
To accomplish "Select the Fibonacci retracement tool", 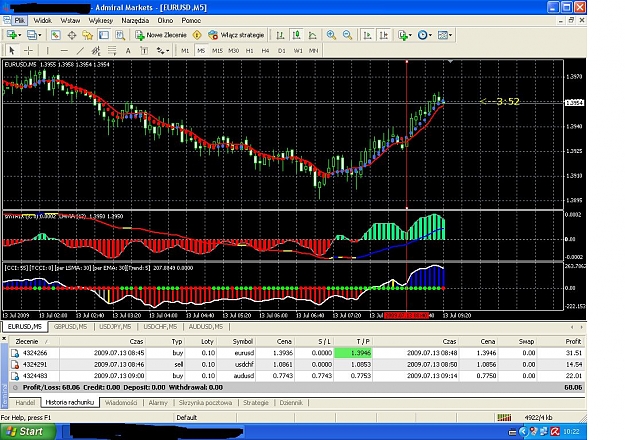I will pyautogui.click(x=112, y=51).
